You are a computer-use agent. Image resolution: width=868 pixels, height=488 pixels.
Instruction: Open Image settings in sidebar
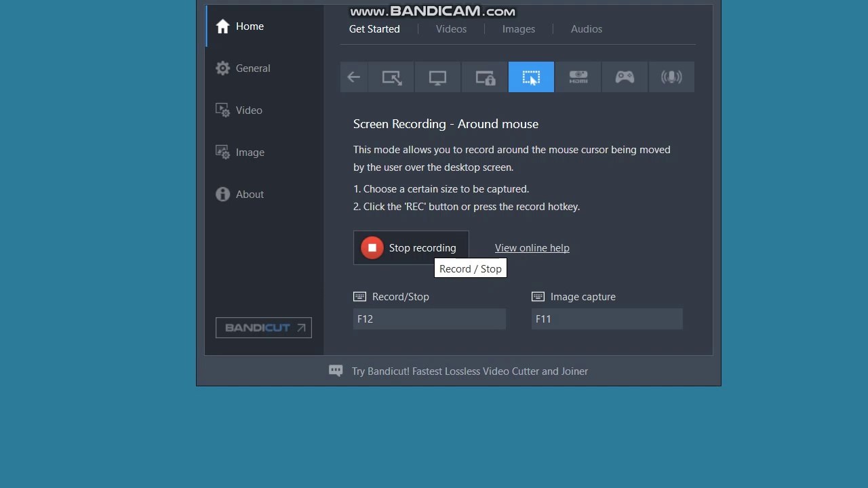[x=264, y=152]
